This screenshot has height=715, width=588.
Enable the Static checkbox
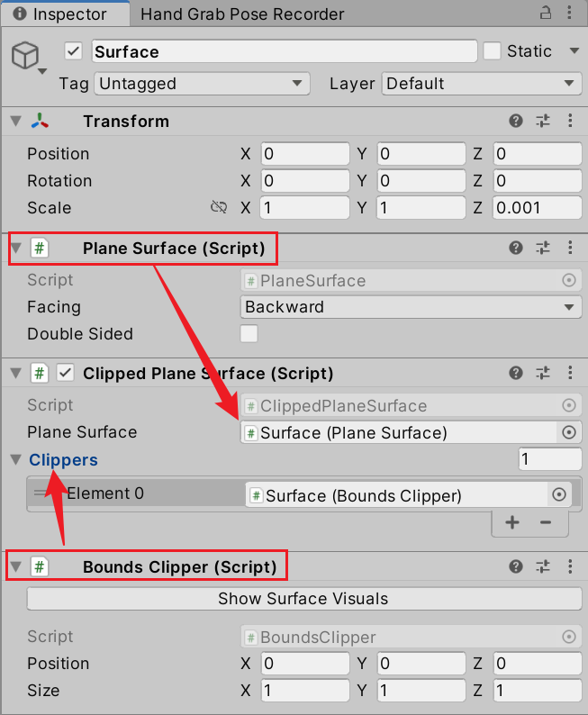[492, 51]
